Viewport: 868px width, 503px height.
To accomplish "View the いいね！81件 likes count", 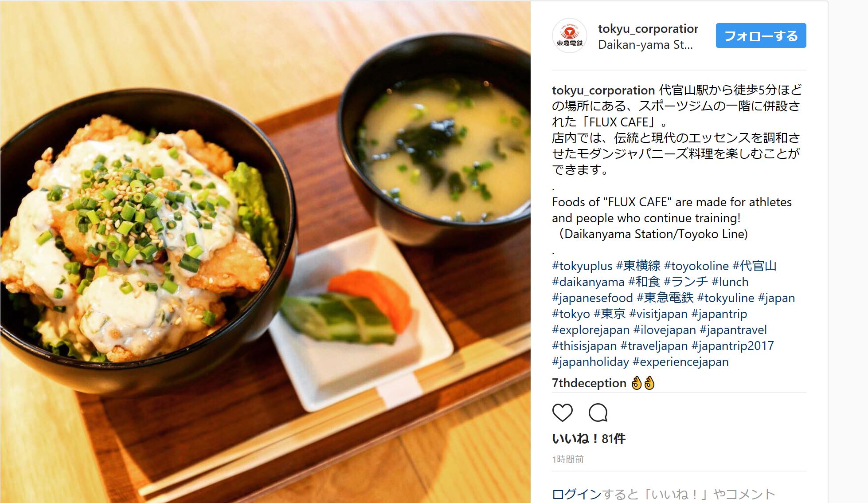I will tap(589, 439).
